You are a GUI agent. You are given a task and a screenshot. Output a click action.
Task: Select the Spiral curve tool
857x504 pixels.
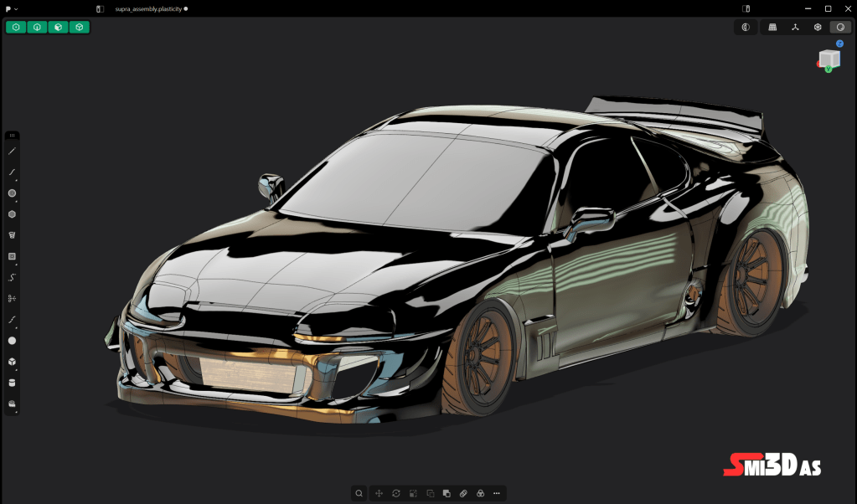pos(11,277)
